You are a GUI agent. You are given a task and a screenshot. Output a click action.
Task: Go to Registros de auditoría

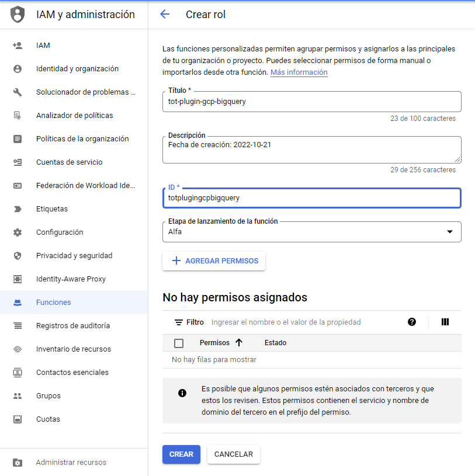tap(73, 326)
